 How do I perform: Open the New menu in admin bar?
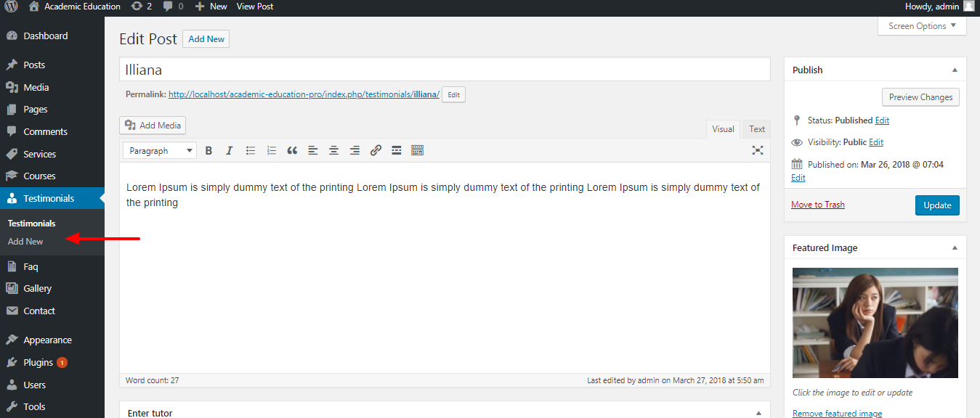[211, 7]
